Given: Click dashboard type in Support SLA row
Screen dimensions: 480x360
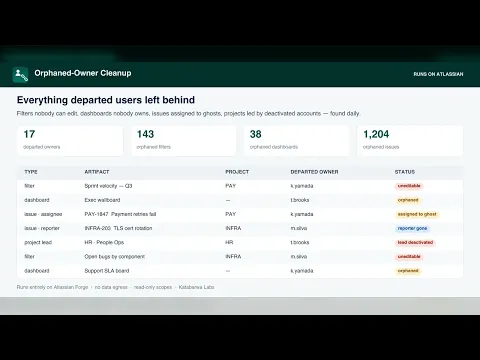Looking at the screenshot, I should coord(37,271).
